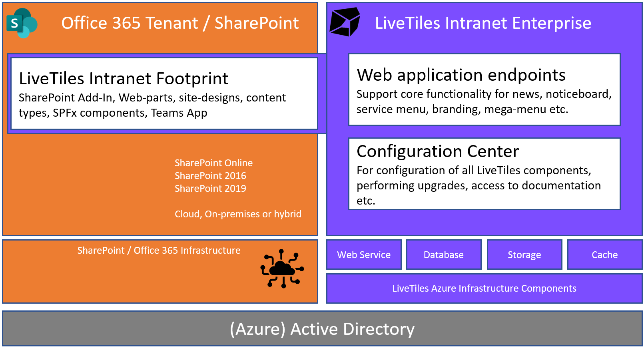Screen dimensions: 644x348
Task: Click SharePoint / Office 365 Infrastructure label
Action: [x=159, y=251]
